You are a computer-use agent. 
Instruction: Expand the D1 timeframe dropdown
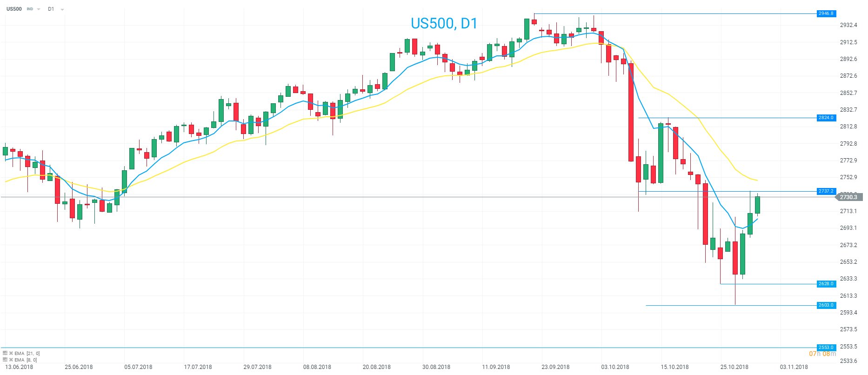tap(62, 9)
